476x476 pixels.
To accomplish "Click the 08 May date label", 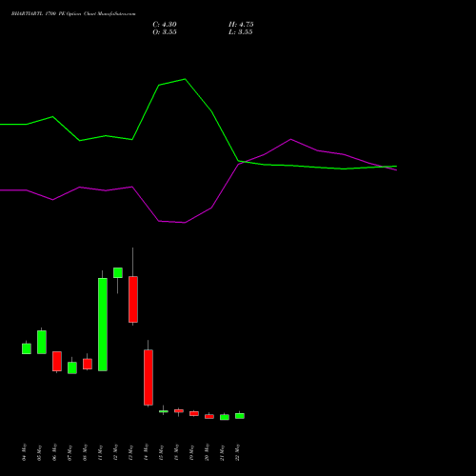I will [x=86, y=452].
